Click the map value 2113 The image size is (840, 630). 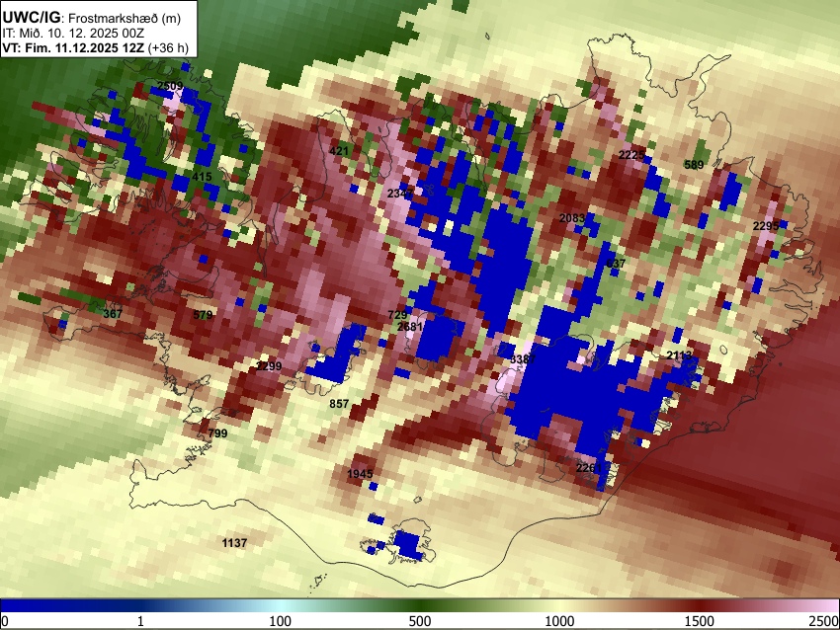click(x=679, y=355)
